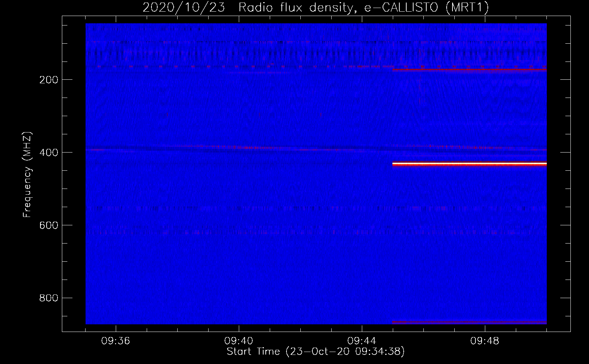
Task: Click the 'Start Time (23-Oct-20 09:34:38)' label
Action: tap(316, 352)
